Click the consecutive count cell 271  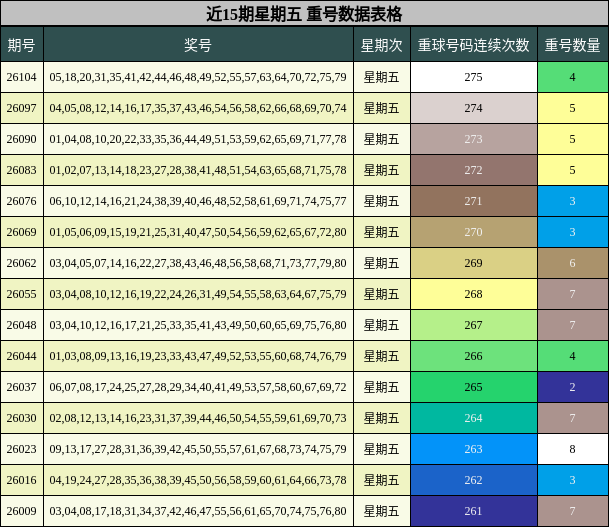point(474,201)
